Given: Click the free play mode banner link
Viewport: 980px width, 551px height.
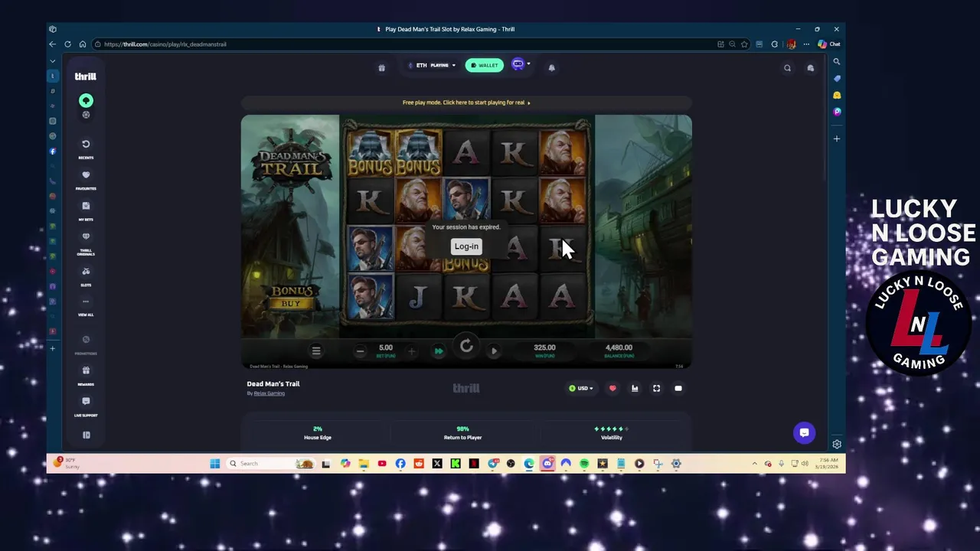Looking at the screenshot, I should [x=466, y=103].
